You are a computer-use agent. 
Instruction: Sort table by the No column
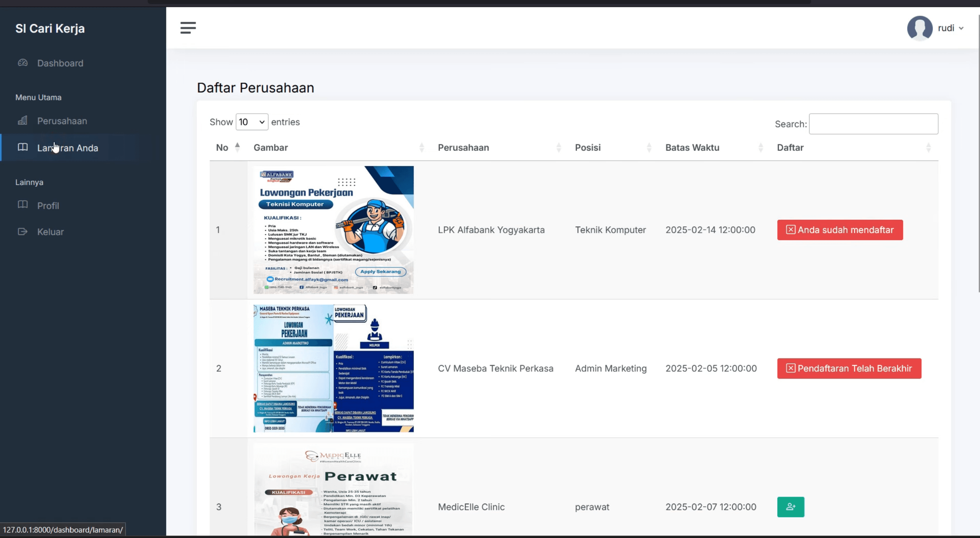228,147
